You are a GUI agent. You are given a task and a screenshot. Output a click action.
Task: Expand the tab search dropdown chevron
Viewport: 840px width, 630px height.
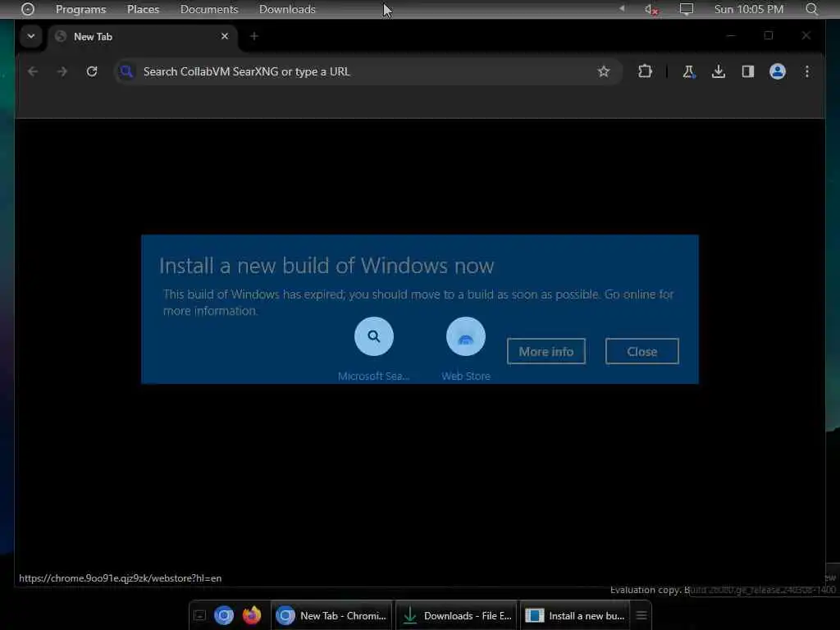click(x=31, y=36)
